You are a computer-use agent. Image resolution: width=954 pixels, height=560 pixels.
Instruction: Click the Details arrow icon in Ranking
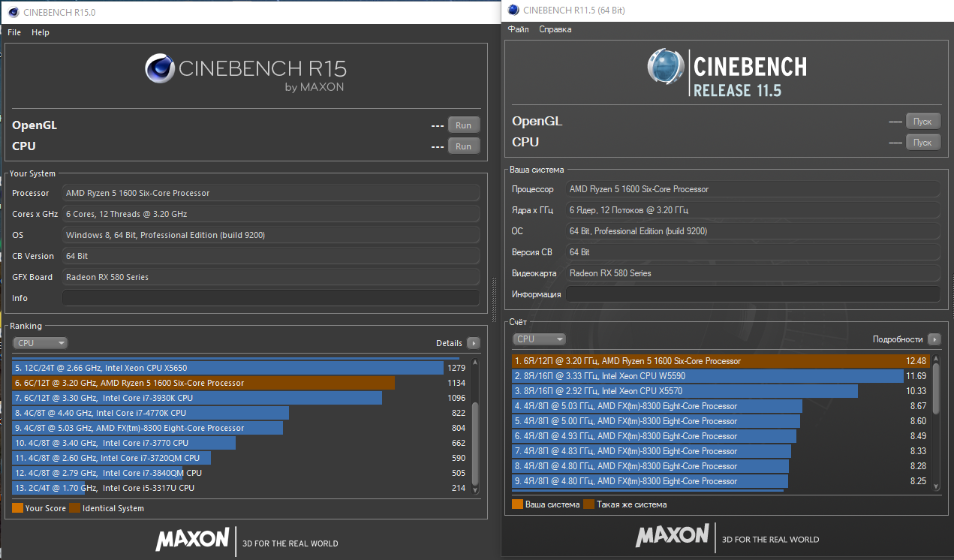(473, 343)
